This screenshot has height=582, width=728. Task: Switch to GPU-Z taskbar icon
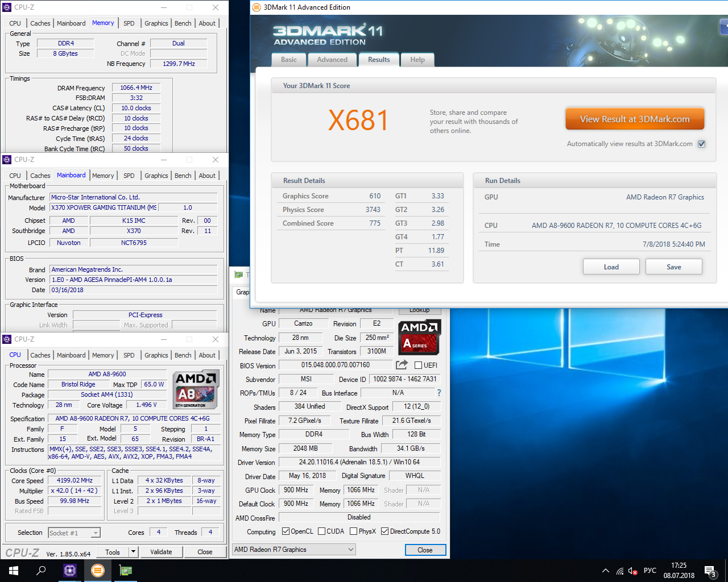coord(125,571)
